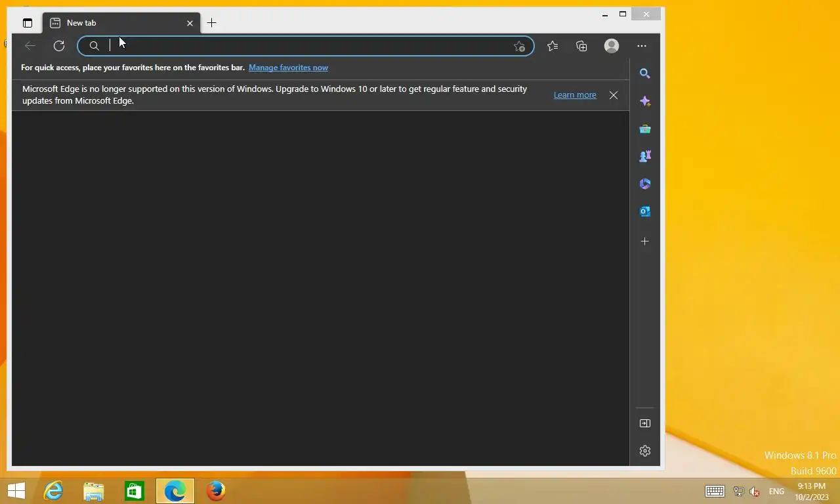Open sidebar settings gear

pos(645,451)
